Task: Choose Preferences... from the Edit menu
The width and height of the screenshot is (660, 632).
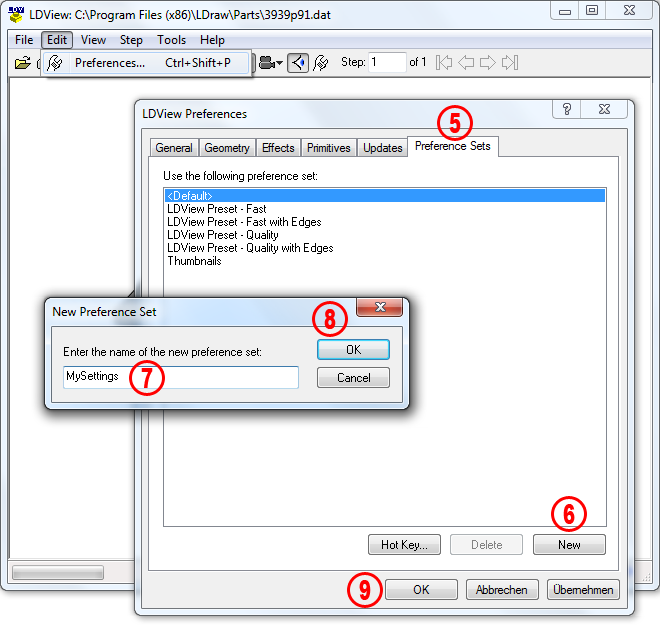Action: point(146,63)
